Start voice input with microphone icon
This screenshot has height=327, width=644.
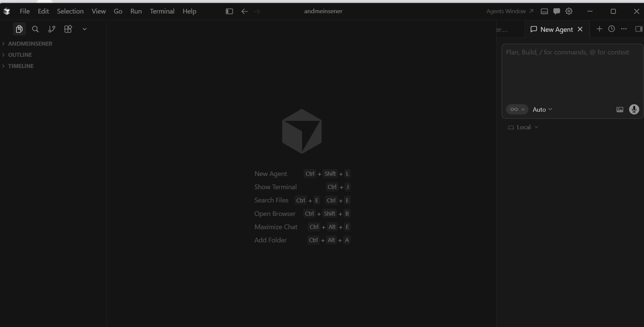(634, 109)
